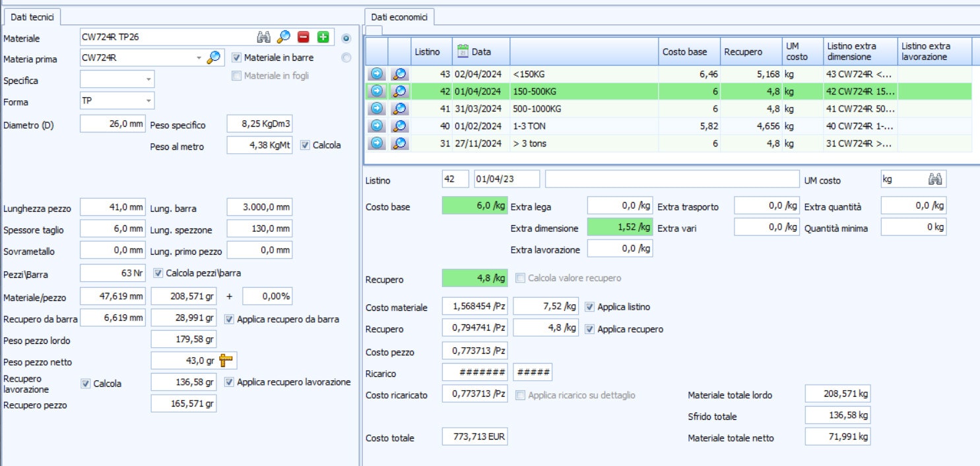Click the '<150KG' cell in listino grid
980x466 pixels.
(584, 74)
